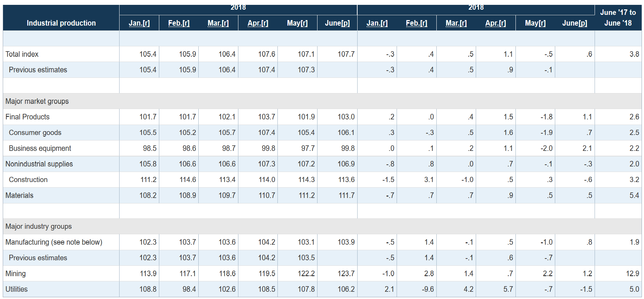644x299 pixels.
Task: Select the Business equipment row label
Action: click(x=40, y=148)
